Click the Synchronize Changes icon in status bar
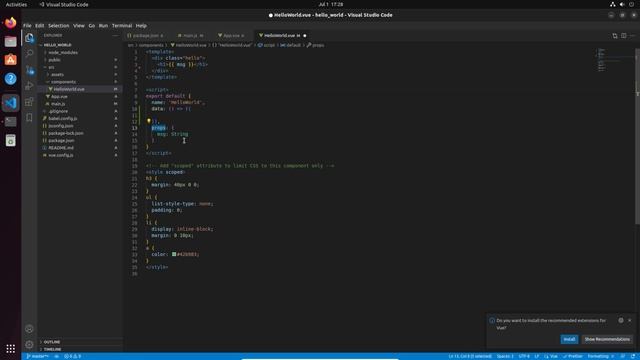This screenshot has width=640, height=360. 57,356
